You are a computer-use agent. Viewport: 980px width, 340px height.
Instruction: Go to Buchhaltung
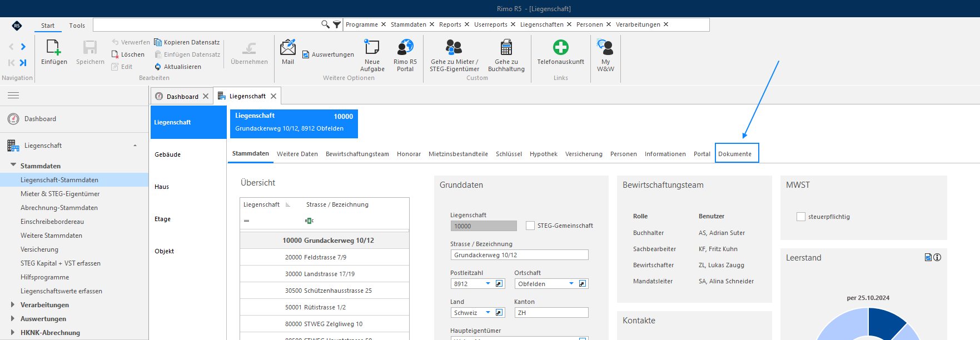506,56
